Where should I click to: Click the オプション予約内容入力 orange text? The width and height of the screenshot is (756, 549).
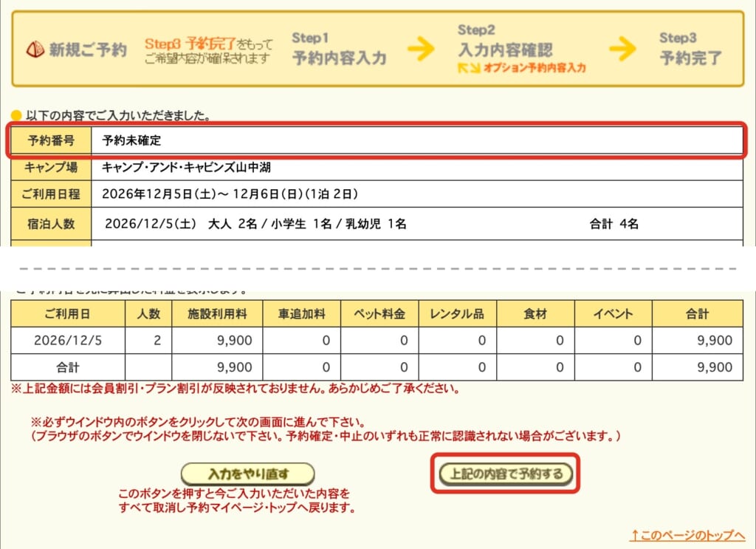[x=535, y=67]
